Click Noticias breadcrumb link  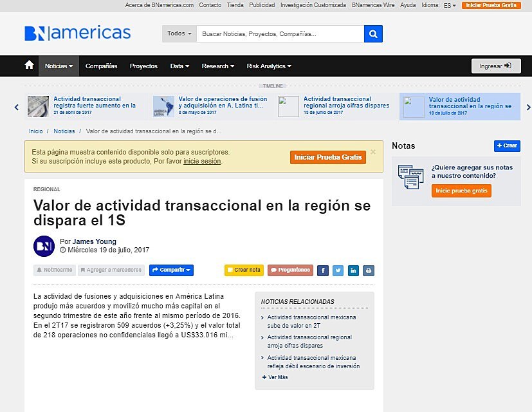click(x=64, y=131)
